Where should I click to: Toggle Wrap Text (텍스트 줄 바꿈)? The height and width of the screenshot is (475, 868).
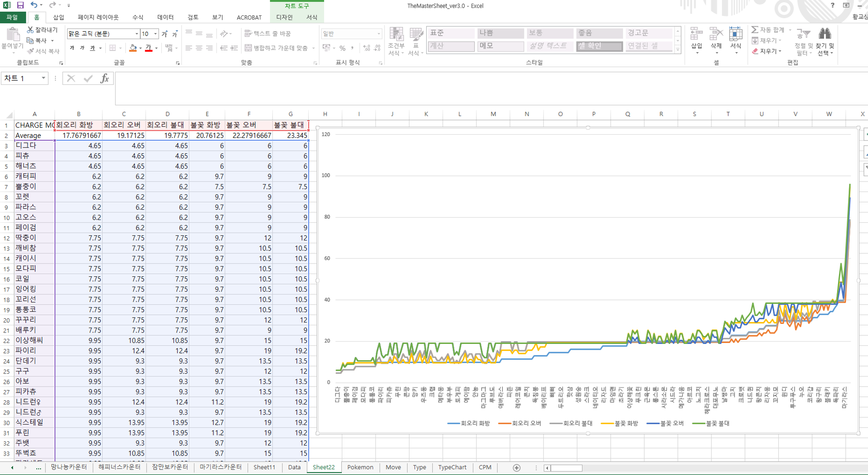[268, 34]
